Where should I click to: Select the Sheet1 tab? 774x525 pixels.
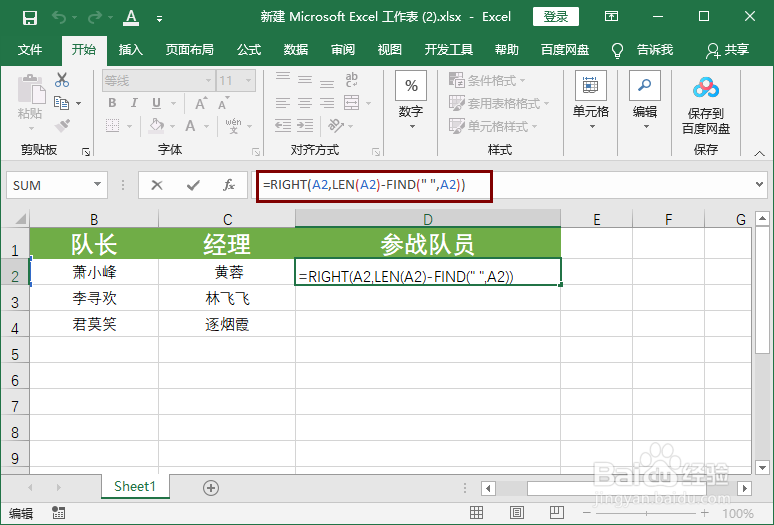tap(135, 487)
